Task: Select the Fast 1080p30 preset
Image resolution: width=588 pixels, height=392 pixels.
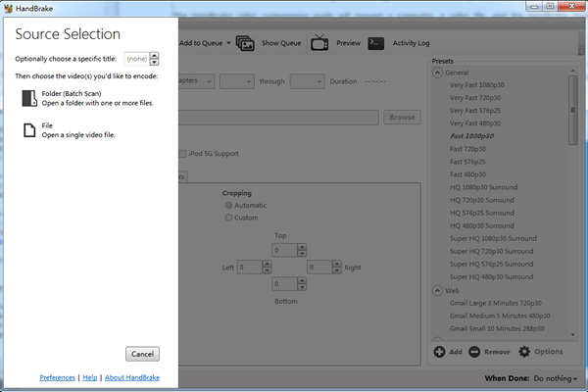Action: (x=471, y=136)
